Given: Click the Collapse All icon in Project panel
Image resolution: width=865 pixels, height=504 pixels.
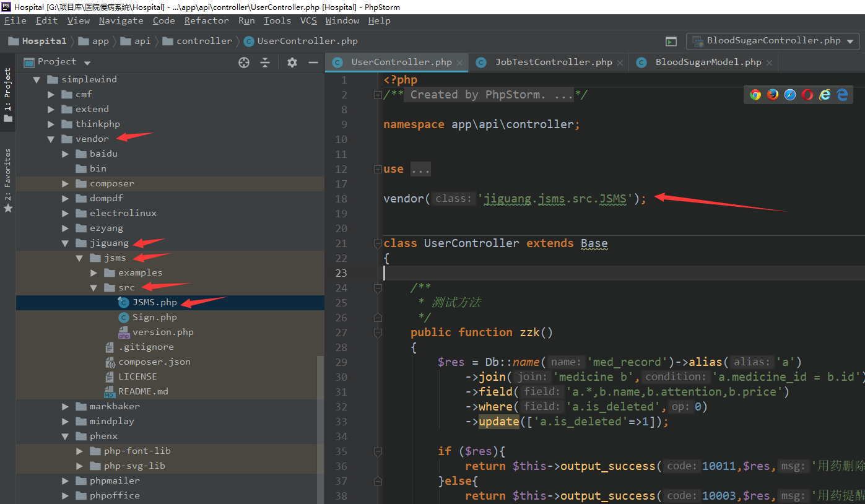Looking at the screenshot, I should point(265,62).
